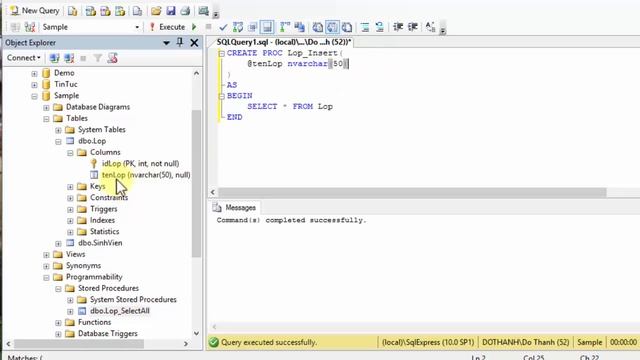Select the Views folder
640x360 pixels.
pos(76,254)
